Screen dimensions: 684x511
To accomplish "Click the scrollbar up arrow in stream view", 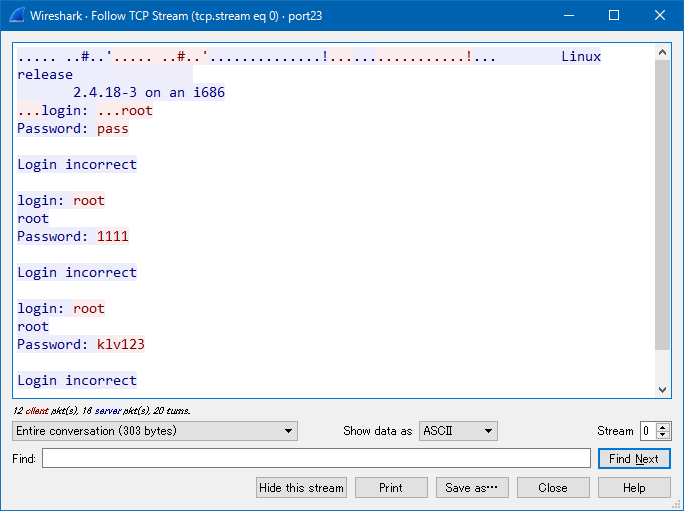I will click(x=663, y=52).
